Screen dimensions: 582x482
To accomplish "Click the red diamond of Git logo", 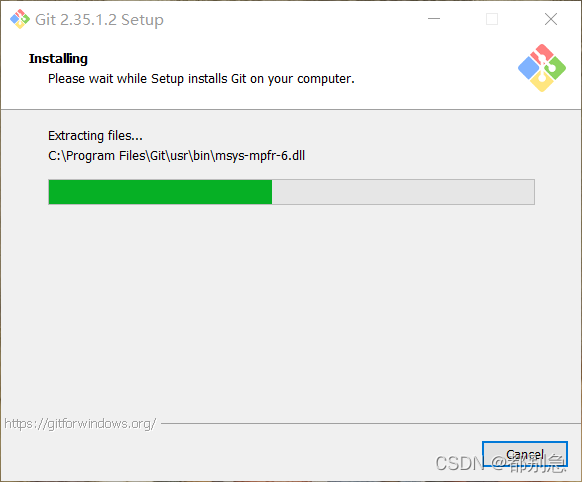I will click(542, 54).
